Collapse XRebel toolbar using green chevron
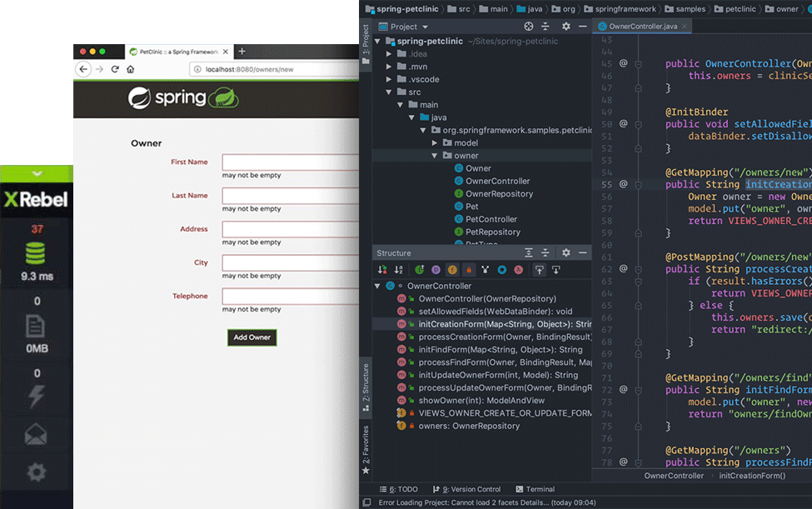Viewport: 812px width, 509px height. [37, 173]
